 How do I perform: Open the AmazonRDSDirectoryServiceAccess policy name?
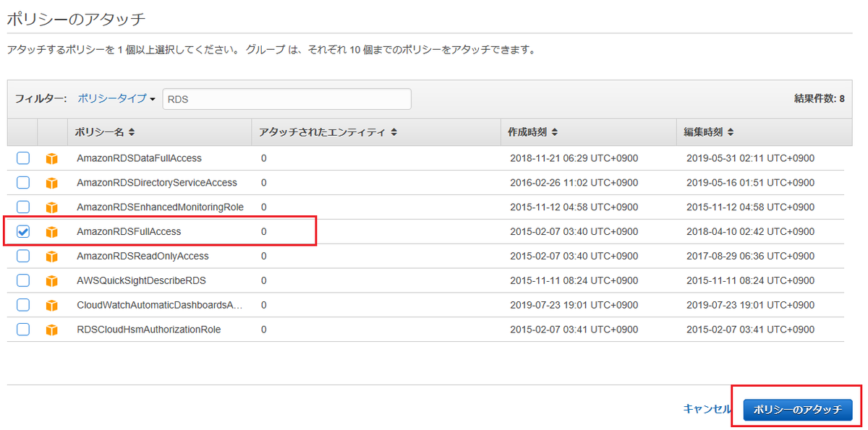click(157, 183)
